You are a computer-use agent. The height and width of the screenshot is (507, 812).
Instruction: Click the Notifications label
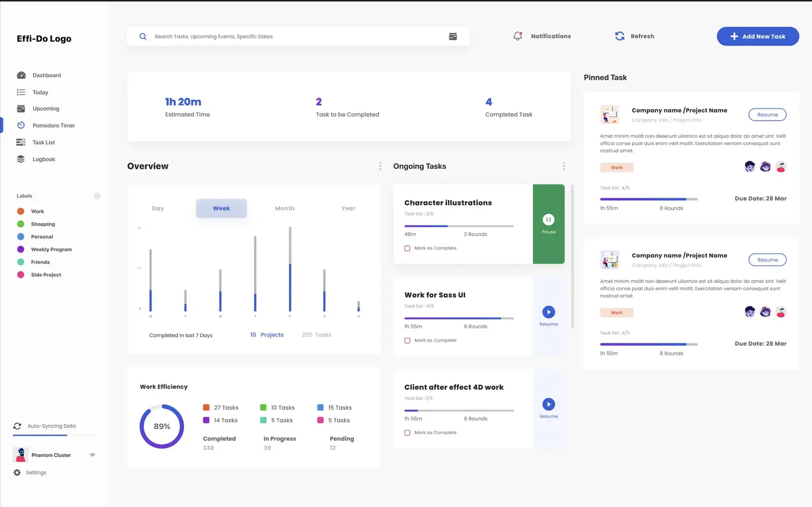pyautogui.click(x=551, y=36)
